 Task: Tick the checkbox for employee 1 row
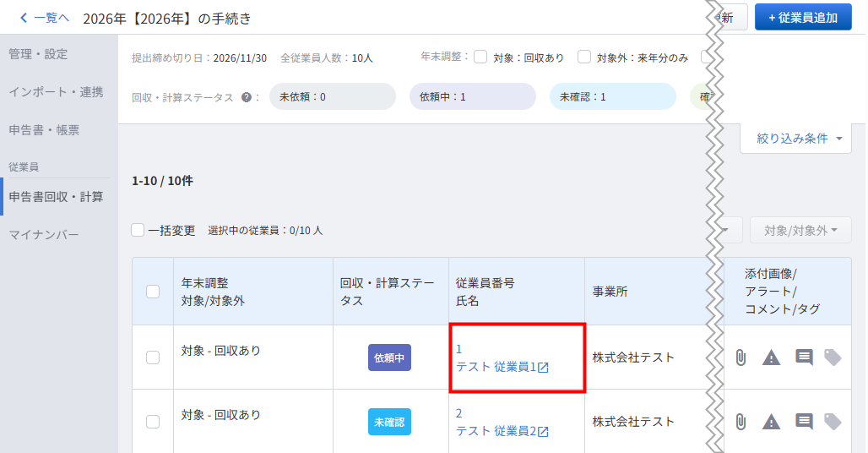tap(153, 357)
